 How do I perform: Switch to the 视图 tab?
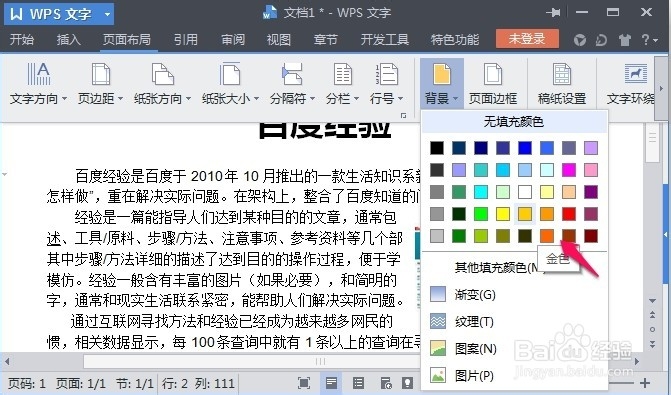pos(279,40)
